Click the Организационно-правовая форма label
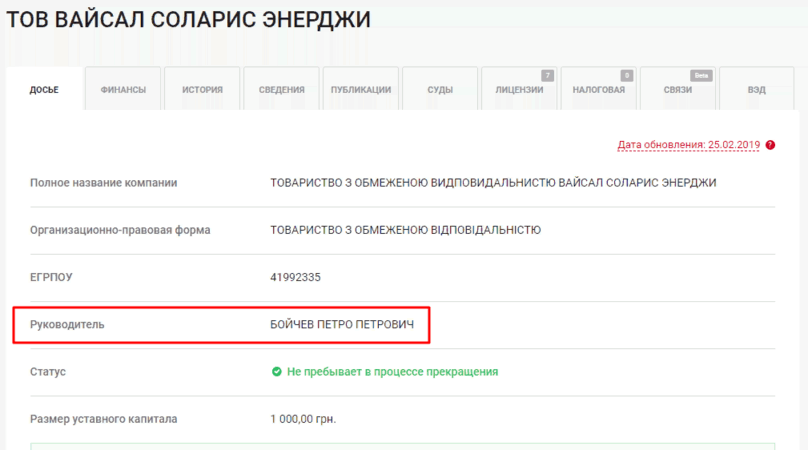808x450 pixels. pyautogui.click(x=120, y=230)
